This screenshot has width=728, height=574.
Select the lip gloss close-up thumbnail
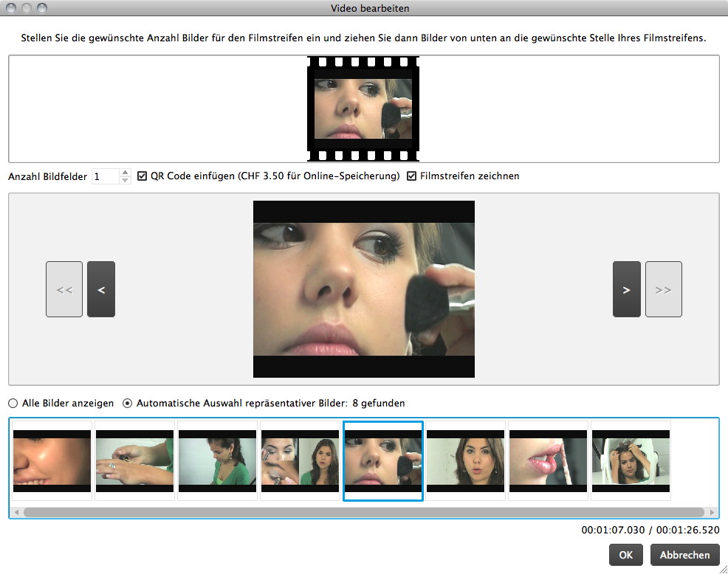click(548, 461)
